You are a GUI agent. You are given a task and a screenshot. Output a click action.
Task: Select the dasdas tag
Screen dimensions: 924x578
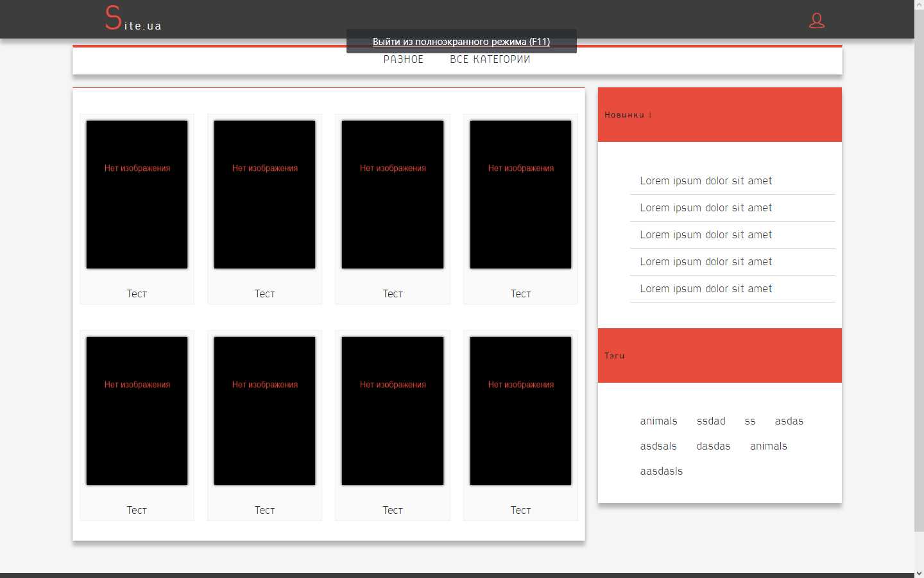tap(713, 446)
